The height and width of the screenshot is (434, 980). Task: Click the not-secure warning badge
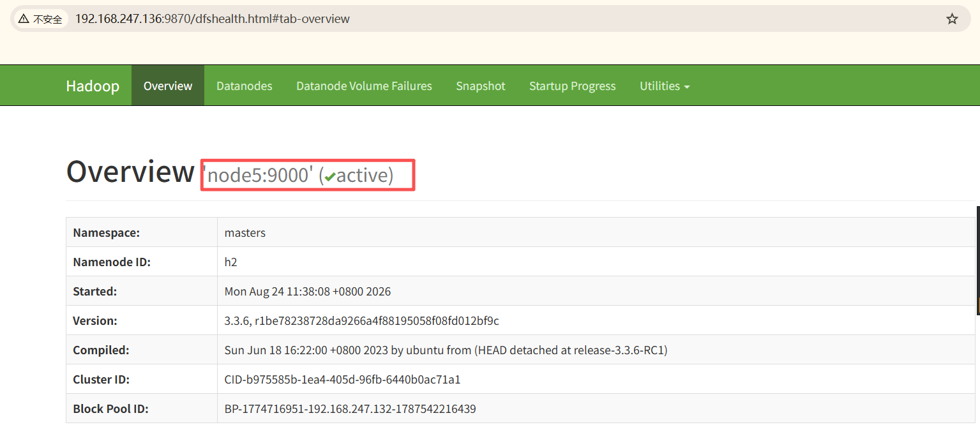[41, 19]
